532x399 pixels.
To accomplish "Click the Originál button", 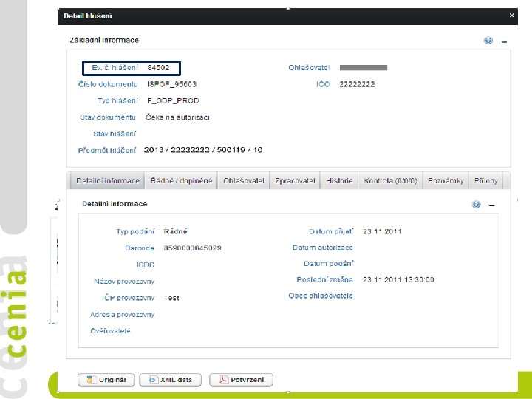I will 106,380.
